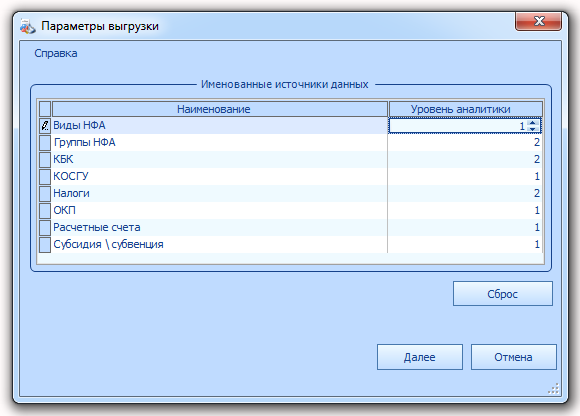Screen dimensions: 580x416
Task: Select the КБК row marker
Action: (45, 159)
